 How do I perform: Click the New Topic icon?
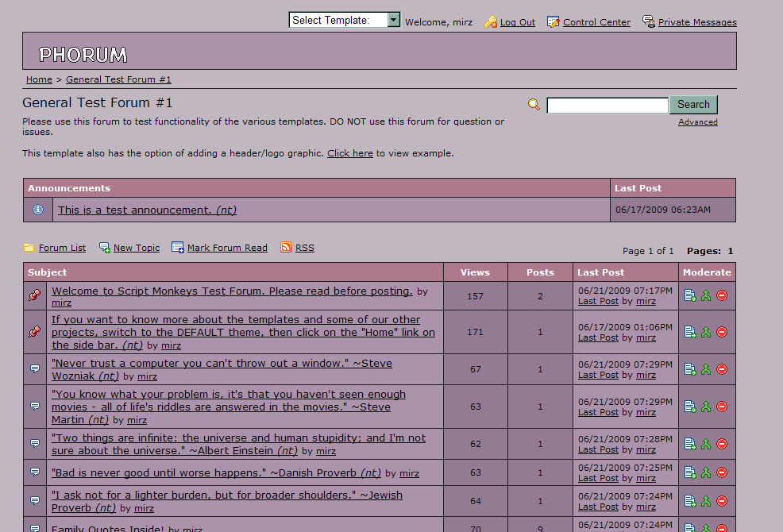click(105, 247)
